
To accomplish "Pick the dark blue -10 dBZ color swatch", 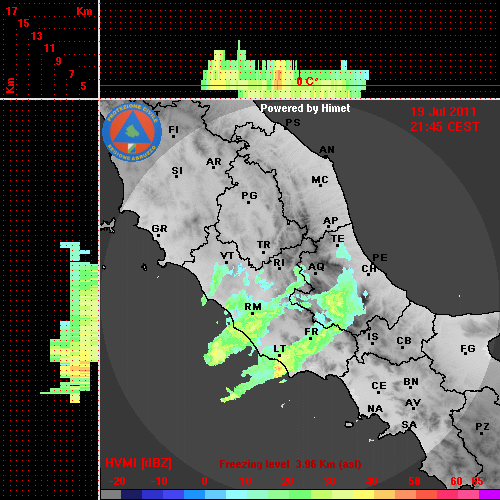I will pyautogui.click(x=153, y=494).
